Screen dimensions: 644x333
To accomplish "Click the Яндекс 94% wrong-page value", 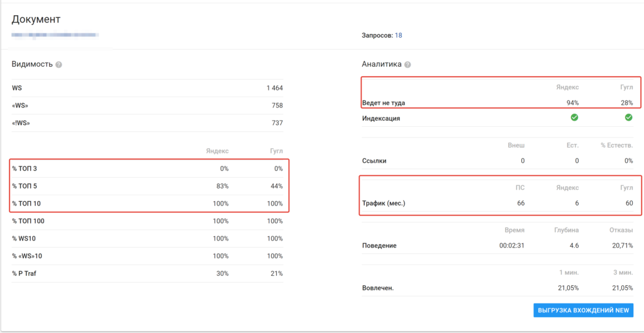I will click(x=572, y=103).
